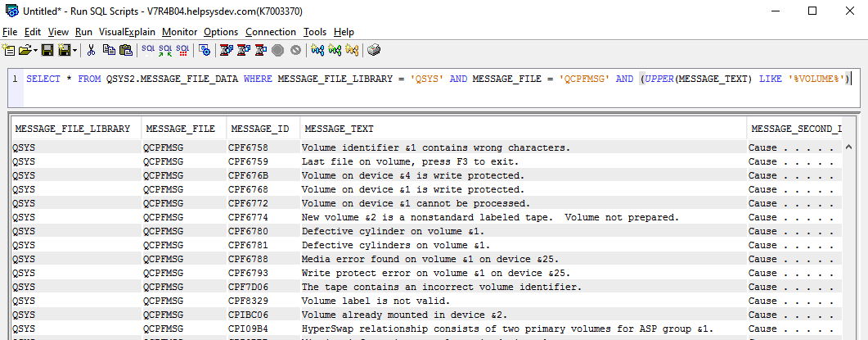Select the CPF6793 message ID cell
The width and height of the screenshot is (868, 340).
pos(263,273)
